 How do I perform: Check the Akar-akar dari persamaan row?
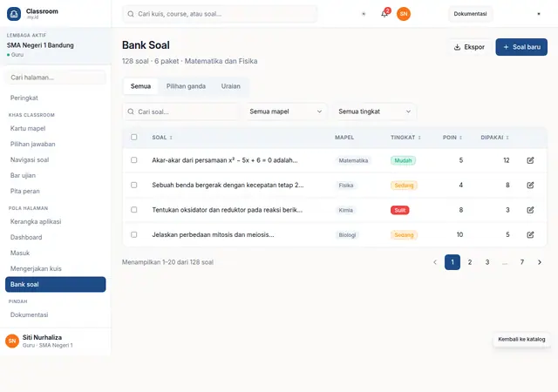tap(133, 160)
